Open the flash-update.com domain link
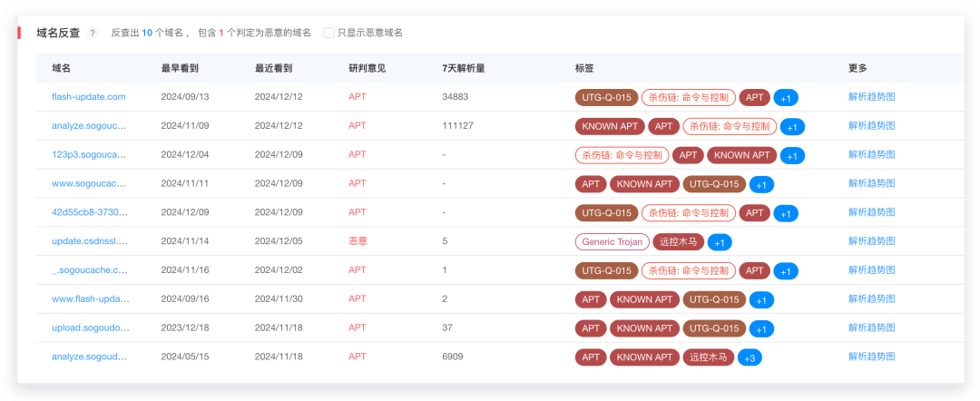Image resolution: width=980 pixels, height=401 pixels. coord(89,97)
